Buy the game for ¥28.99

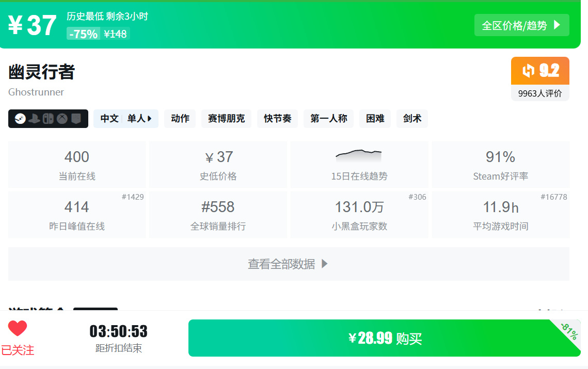click(x=385, y=338)
